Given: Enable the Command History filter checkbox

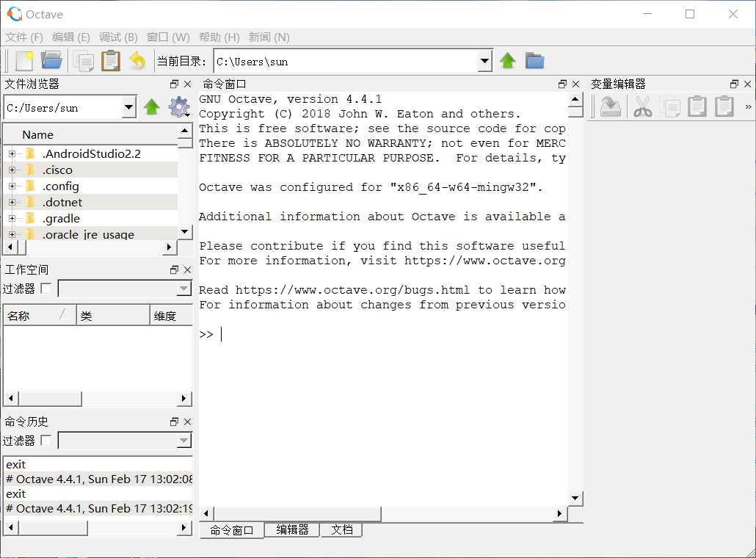Looking at the screenshot, I should [46, 441].
